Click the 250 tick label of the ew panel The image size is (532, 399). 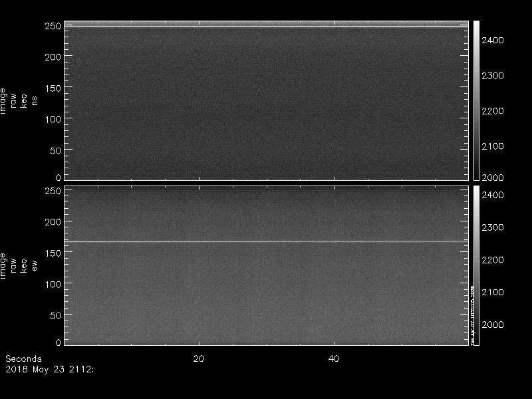tap(53, 192)
